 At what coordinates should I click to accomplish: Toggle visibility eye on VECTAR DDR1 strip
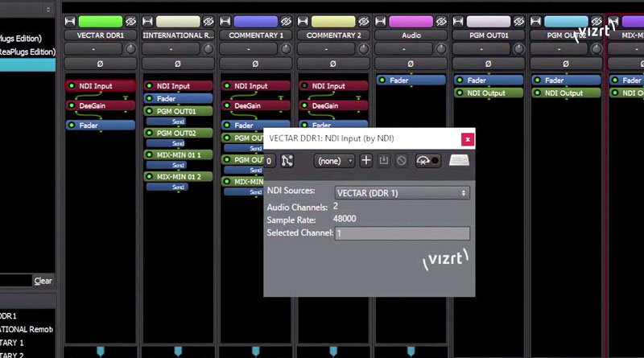[x=130, y=22]
